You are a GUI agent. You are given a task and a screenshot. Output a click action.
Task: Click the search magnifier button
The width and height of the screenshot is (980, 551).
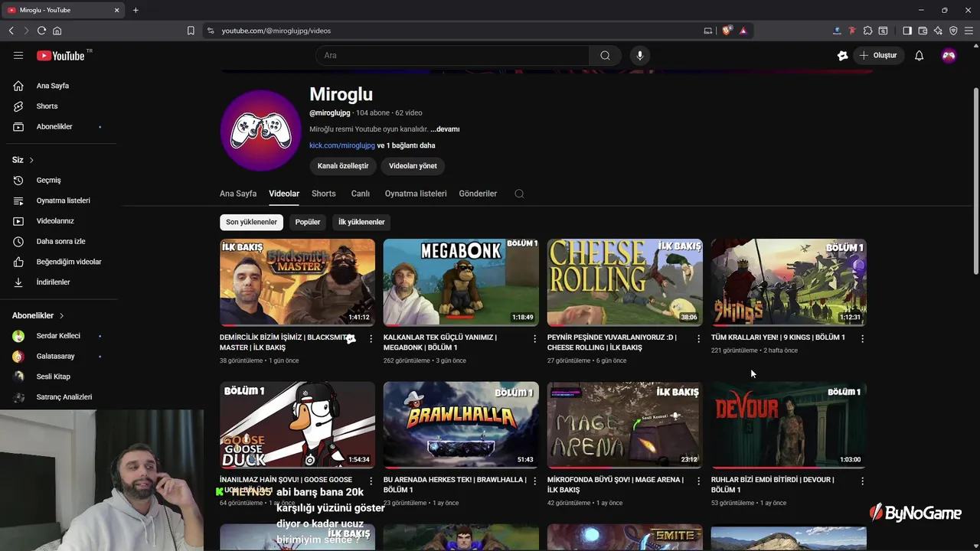point(605,55)
